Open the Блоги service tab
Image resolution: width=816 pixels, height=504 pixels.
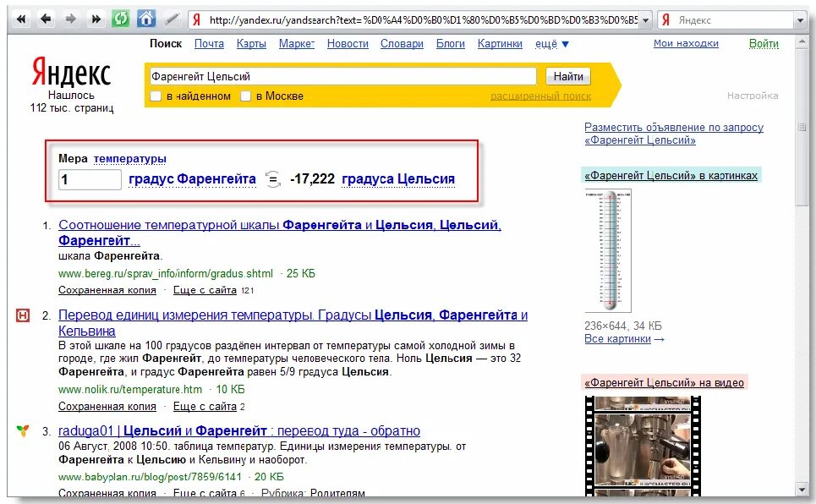click(450, 44)
